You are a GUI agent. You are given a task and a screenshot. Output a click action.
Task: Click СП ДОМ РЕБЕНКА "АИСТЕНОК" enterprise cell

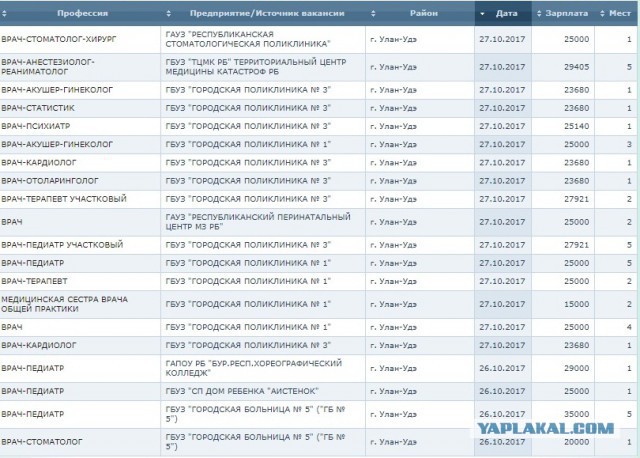tap(263, 391)
